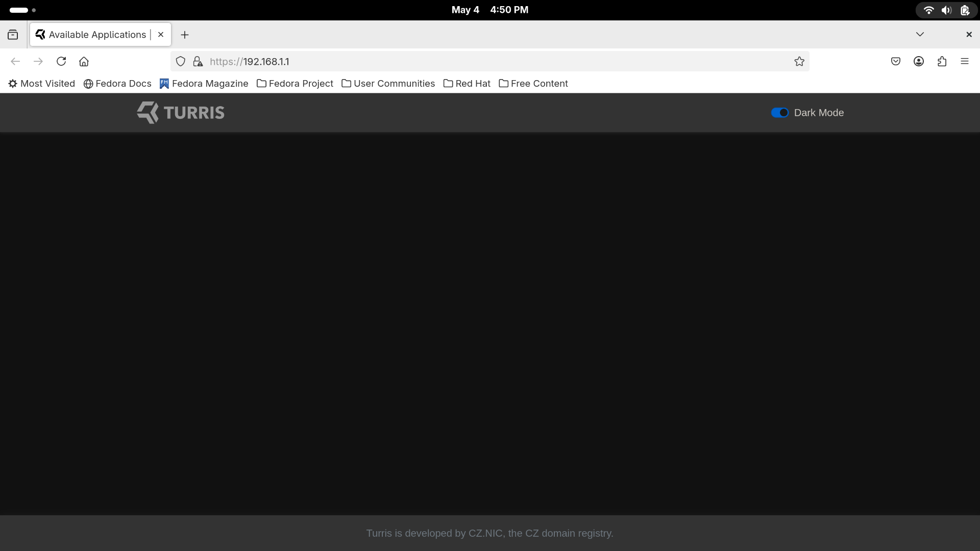Open the clock and calendar in top bar

(489, 10)
